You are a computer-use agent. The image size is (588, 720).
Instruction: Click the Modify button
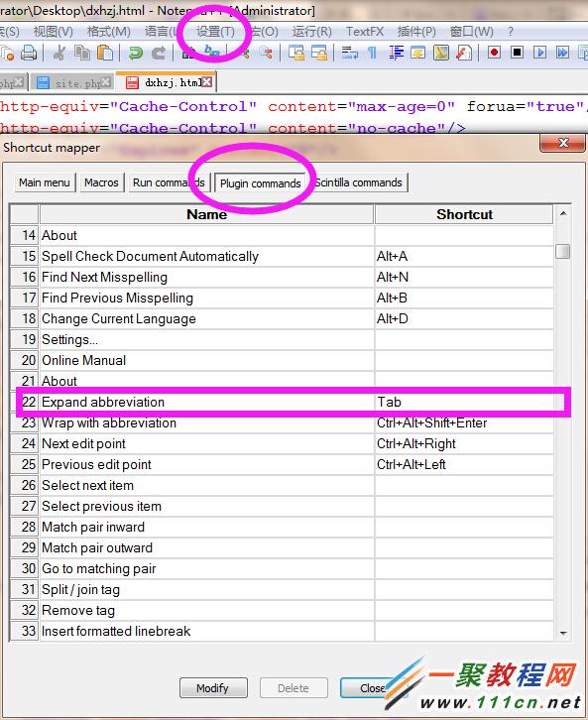(x=213, y=688)
